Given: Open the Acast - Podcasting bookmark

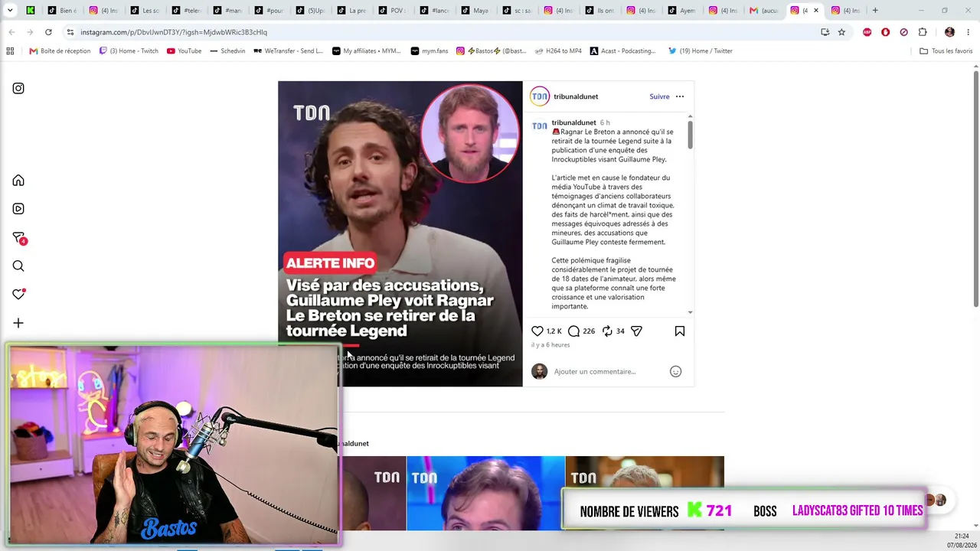Looking at the screenshot, I should pos(622,51).
